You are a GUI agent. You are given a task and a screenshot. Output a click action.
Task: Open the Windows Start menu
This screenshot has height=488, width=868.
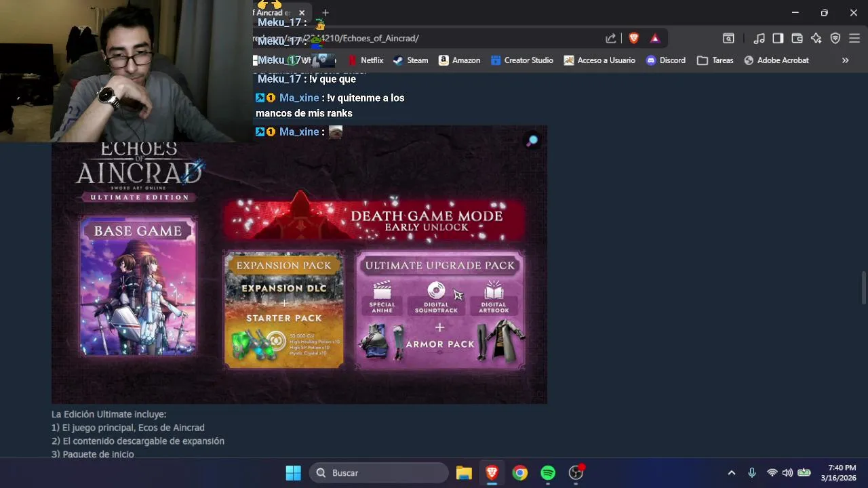(x=294, y=473)
